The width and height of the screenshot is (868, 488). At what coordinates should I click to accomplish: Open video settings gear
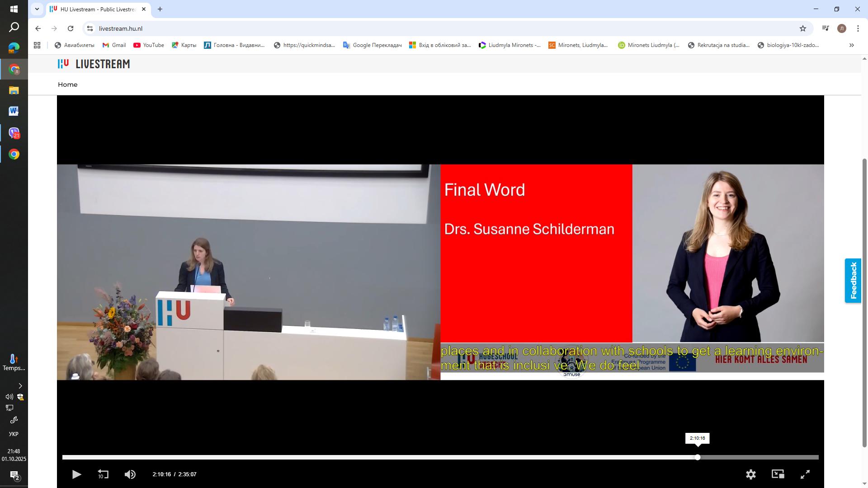[x=750, y=474]
